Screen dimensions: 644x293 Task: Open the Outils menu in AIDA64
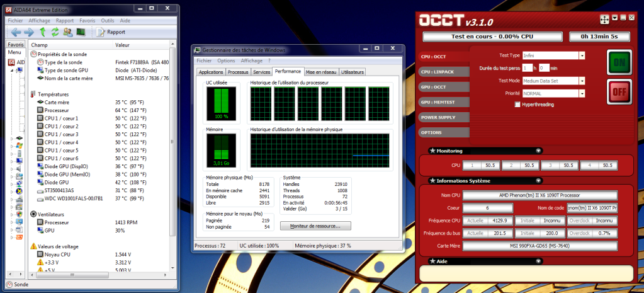pos(108,21)
